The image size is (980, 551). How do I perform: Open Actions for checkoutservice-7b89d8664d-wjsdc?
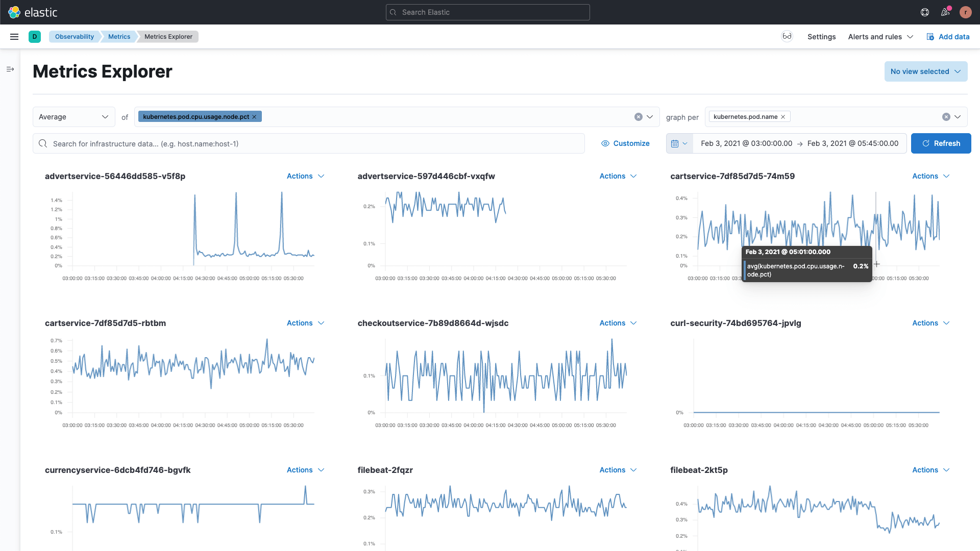pyautogui.click(x=618, y=323)
